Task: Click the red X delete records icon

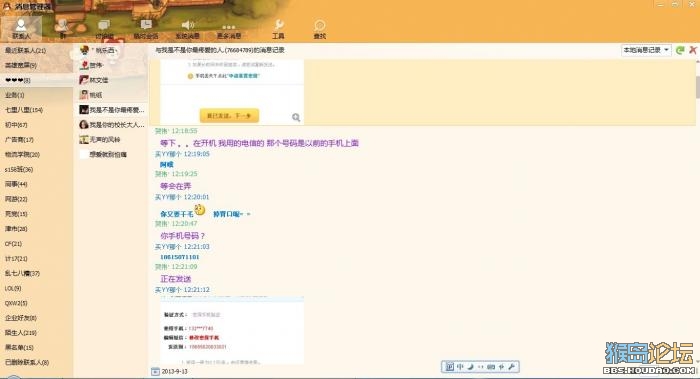Action: coord(693,50)
